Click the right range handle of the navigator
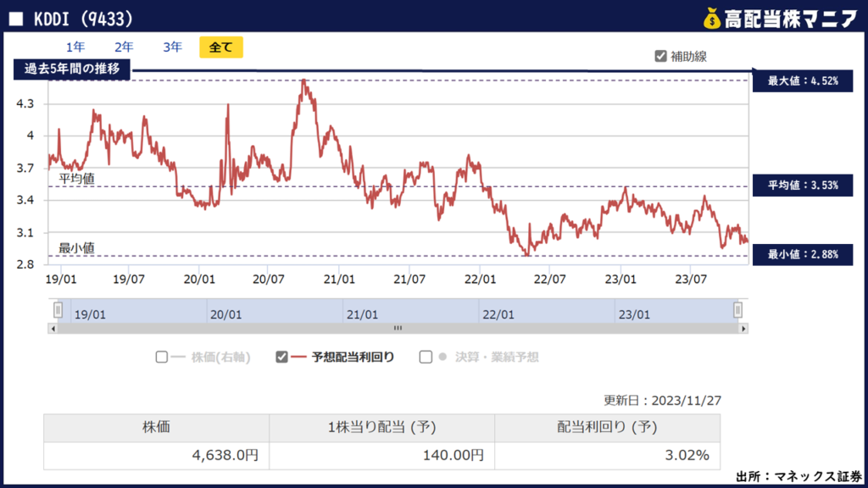Screen dimensions: 868x488 (737, 310)
